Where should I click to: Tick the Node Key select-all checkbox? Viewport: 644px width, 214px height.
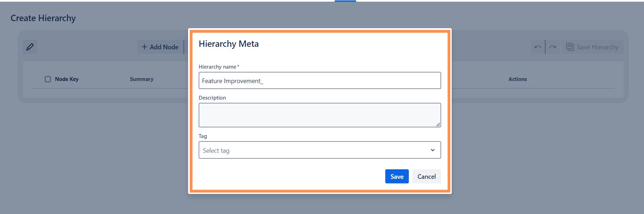coord(48,79)
